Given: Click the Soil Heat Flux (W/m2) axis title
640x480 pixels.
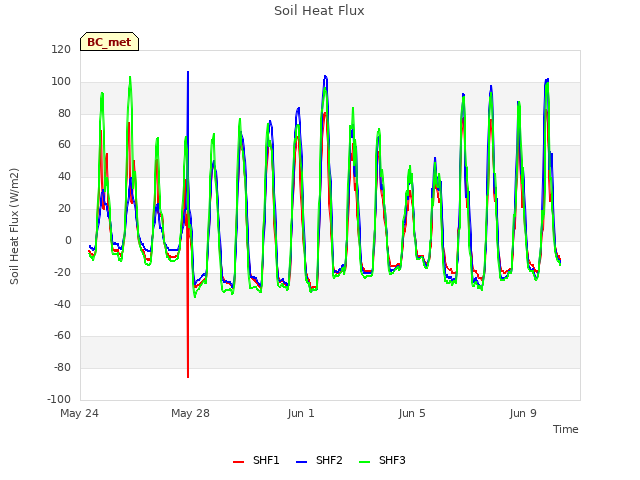Looking at the screenshot, I should tap(14, 226).
